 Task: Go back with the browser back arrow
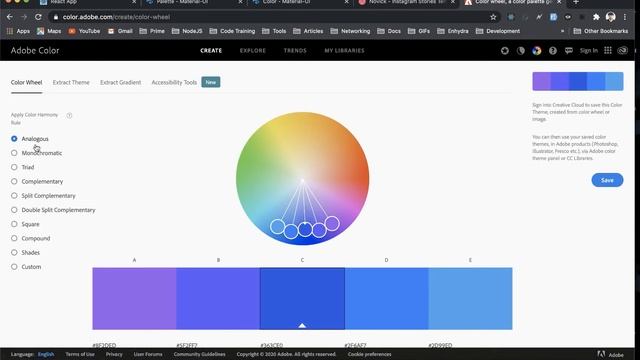coord(10,17)
